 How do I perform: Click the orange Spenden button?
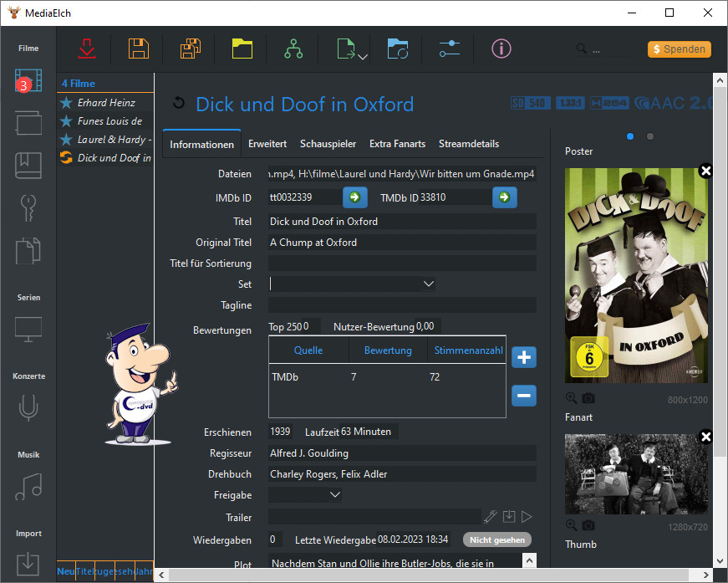click(x=679, y=49)
